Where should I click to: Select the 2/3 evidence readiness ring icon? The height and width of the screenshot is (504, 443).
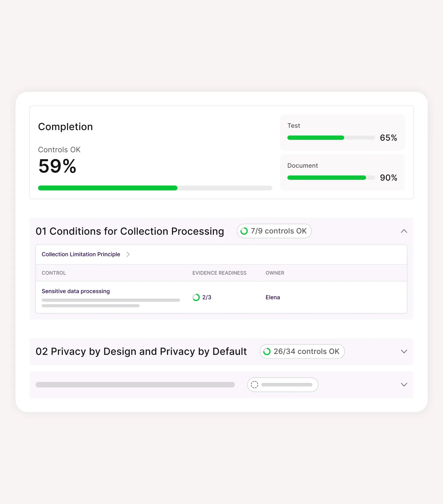pos(196,297)
